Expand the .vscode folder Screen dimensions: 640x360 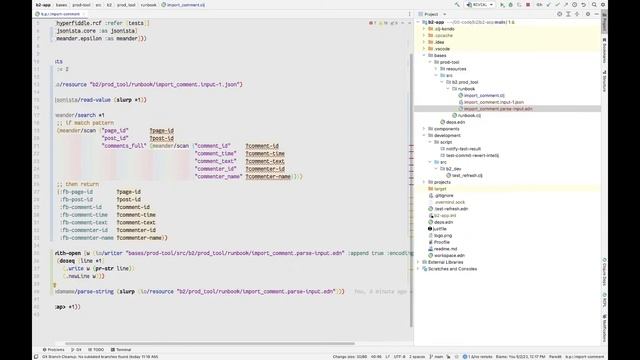tap(424, 49)
